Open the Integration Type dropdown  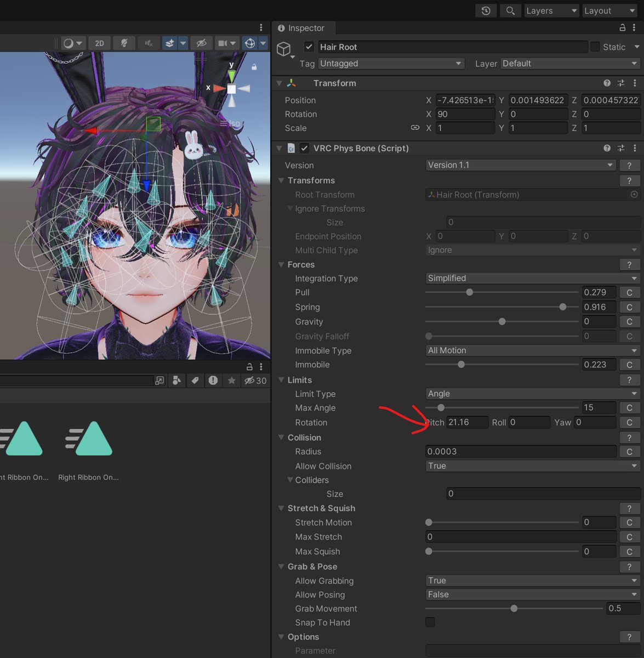click(533, 278)
